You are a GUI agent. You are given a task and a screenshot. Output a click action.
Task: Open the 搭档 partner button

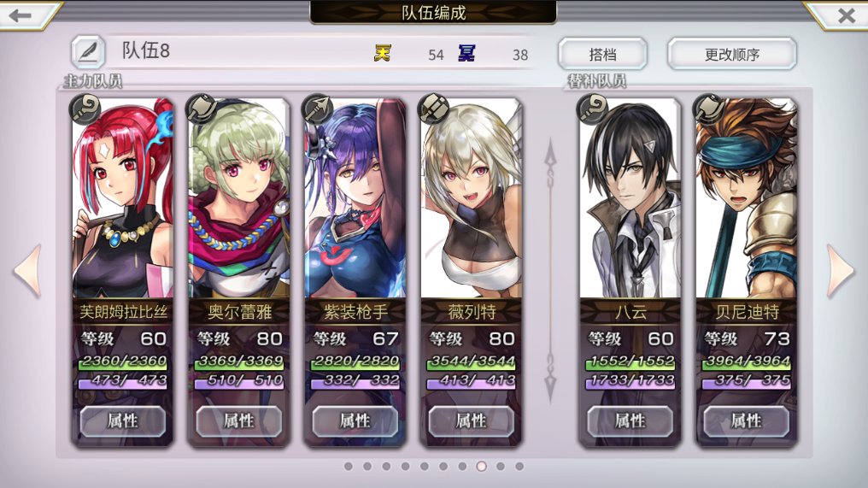[602, 54]
